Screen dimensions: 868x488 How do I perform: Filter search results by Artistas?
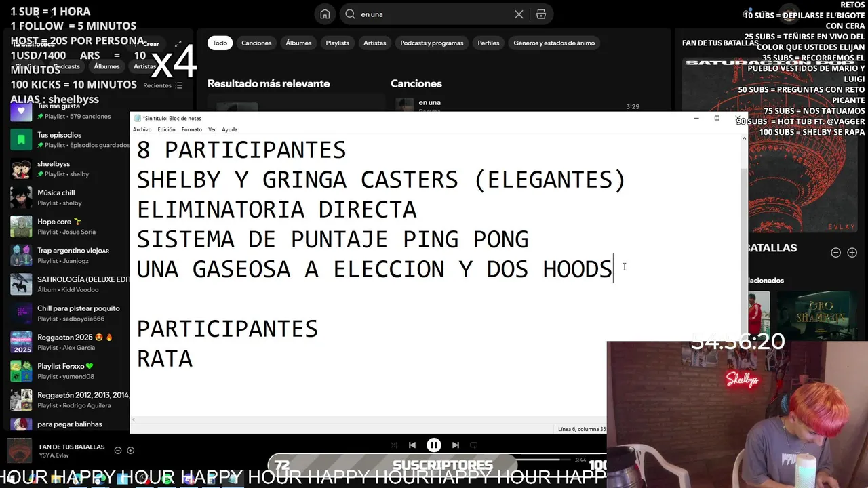click(x=374, y=43)
